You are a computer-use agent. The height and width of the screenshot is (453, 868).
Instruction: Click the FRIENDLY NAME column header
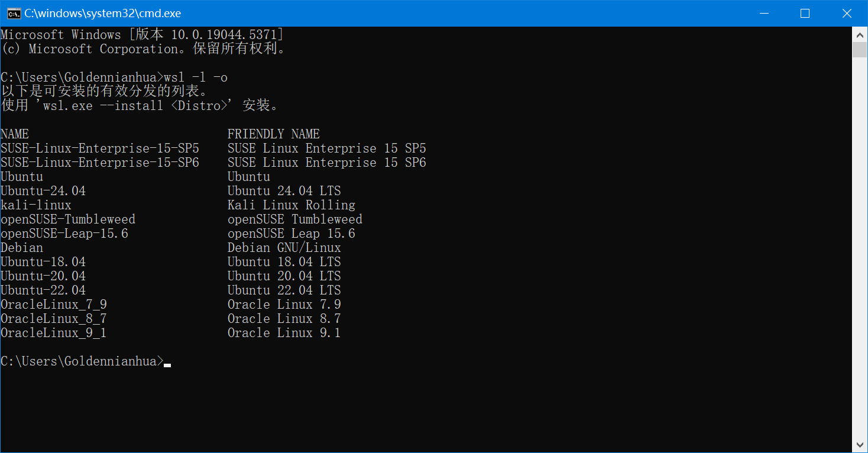tap(274, 134)
